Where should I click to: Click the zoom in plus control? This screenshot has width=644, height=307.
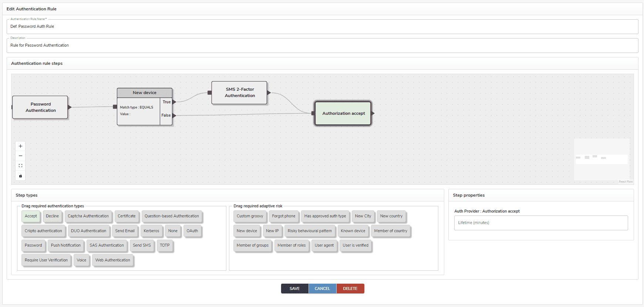click(x=20, y=146)
